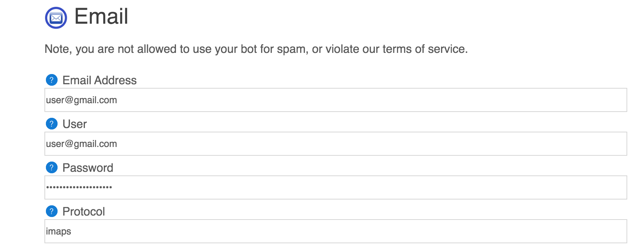
Task: Click the "User" field label text
Action: coord(75,124)
